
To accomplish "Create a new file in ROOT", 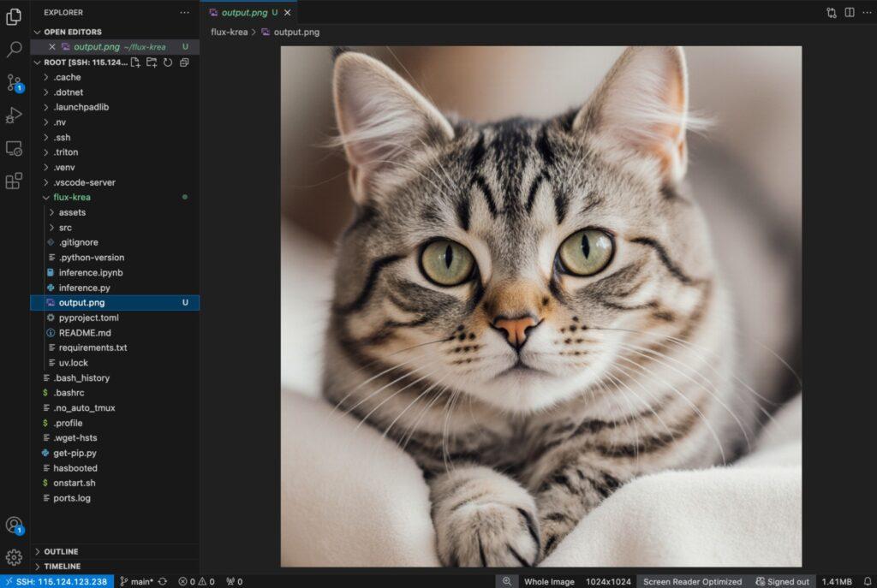I will coord(135,62).
